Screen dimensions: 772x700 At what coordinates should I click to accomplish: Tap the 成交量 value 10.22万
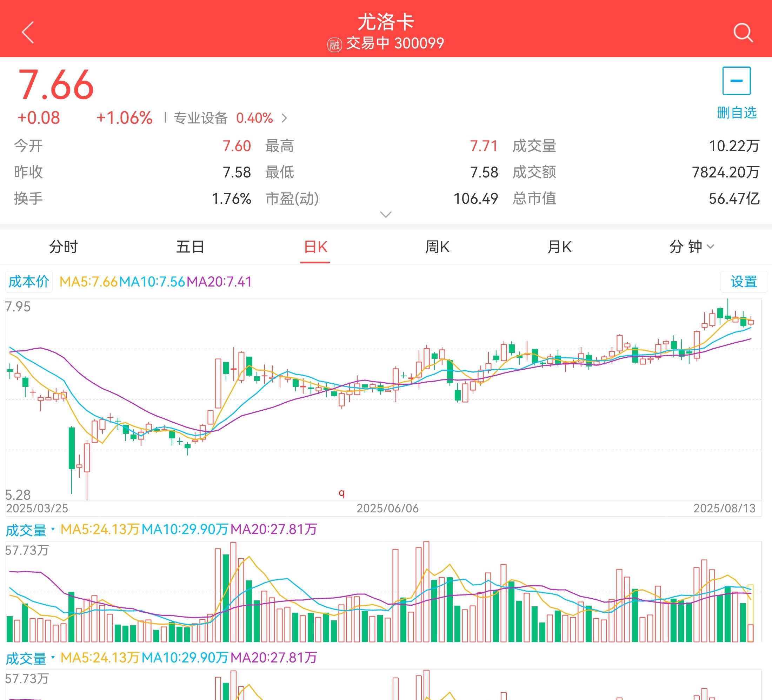click(734, 146)
